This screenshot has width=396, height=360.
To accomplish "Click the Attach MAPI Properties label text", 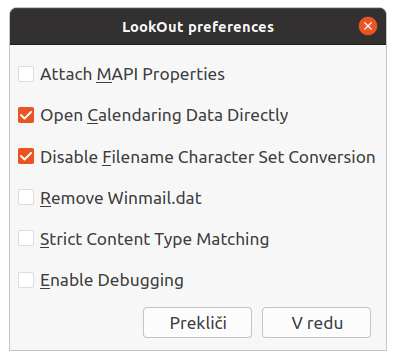I will pyautogui.click(x=132, y=75).
